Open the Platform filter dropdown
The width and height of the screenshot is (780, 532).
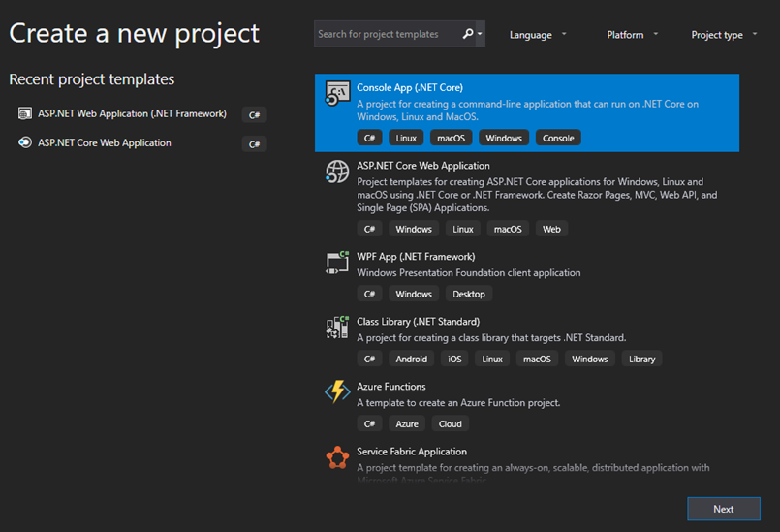(x=633, y=35)
